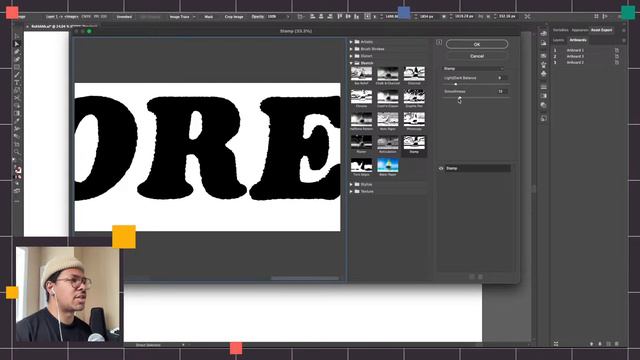This screenshot has width=640, height=360.
Task: Choose the Plaster filter thumbnail
Action: (361, 142)
